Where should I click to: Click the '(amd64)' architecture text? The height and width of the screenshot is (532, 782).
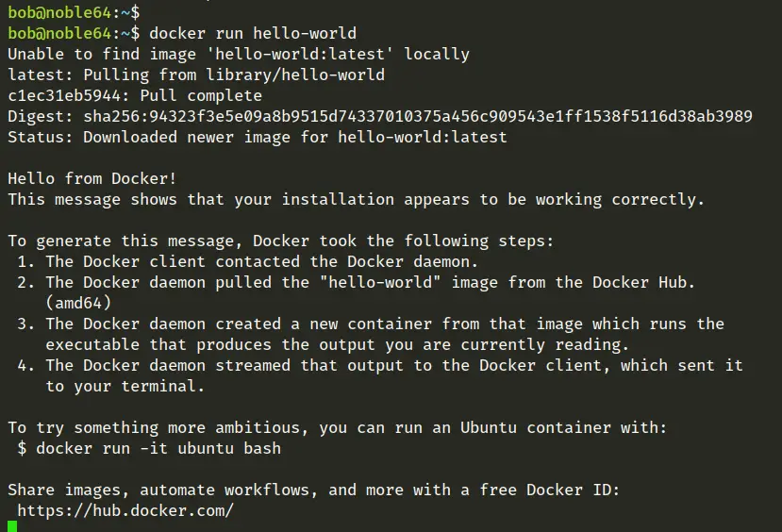78,303
